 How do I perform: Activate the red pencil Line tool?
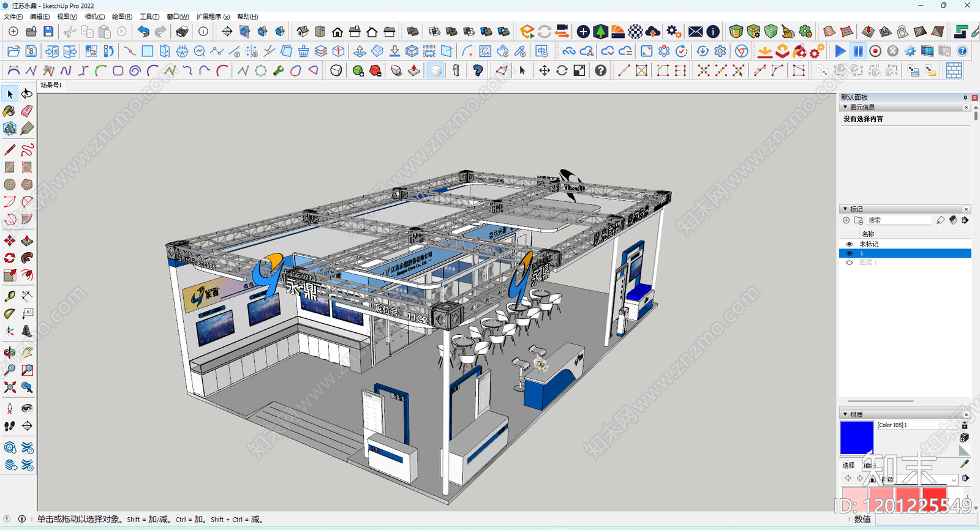[10, 150]
